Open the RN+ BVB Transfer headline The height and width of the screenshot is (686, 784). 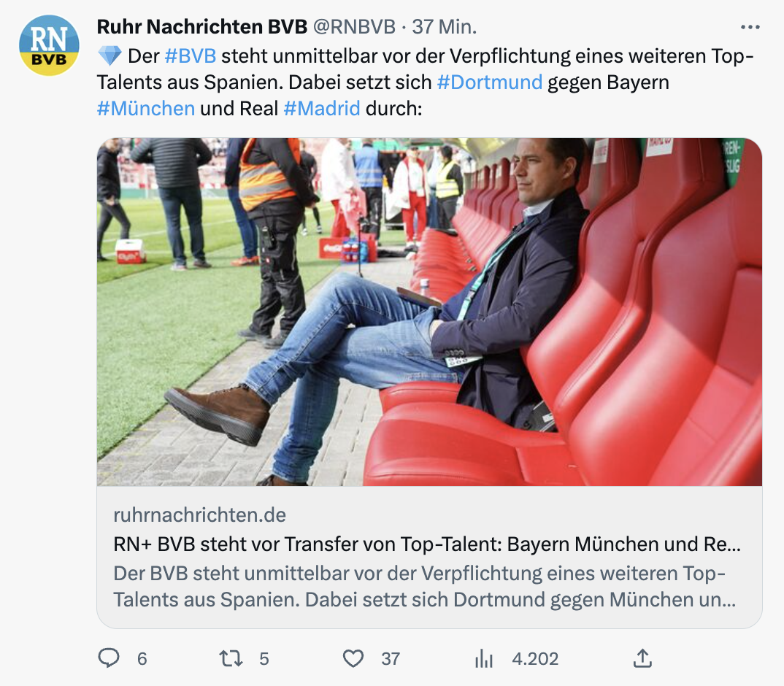[427, 544]
